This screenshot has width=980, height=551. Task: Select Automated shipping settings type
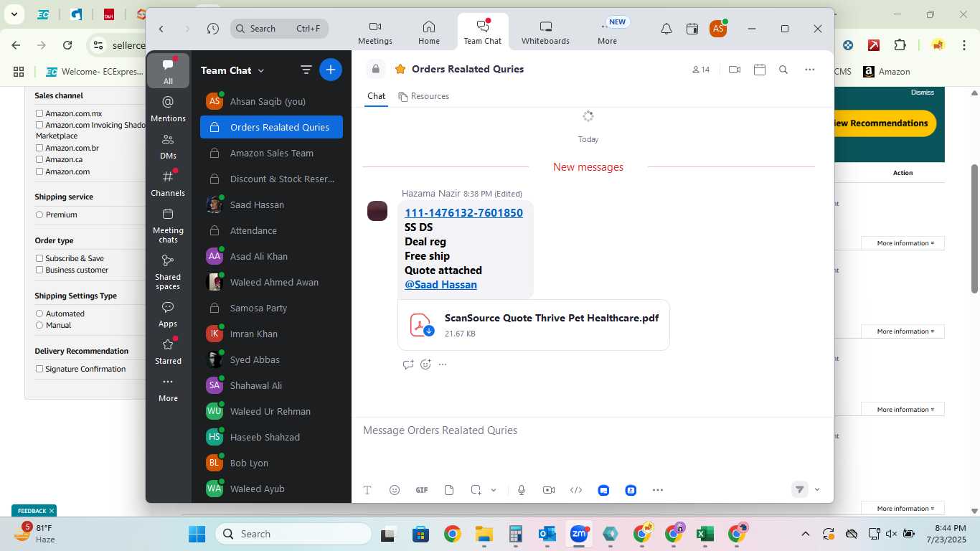pyautogui.click(x=39, y=314)
